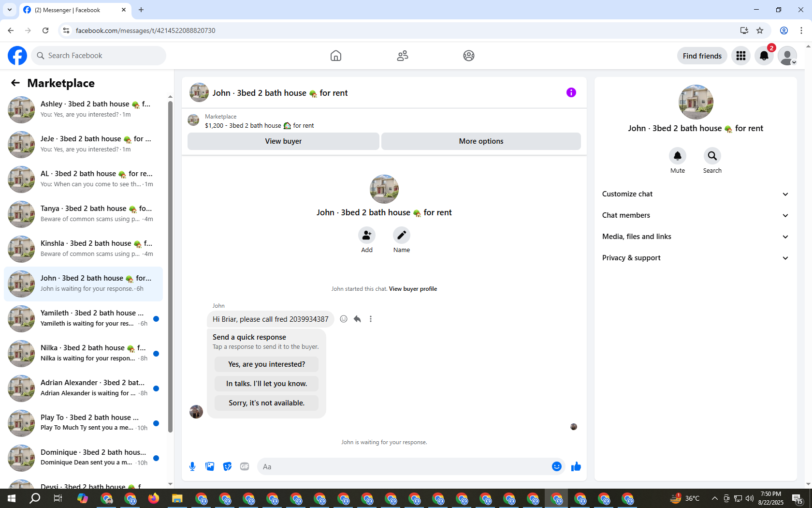Mute the conversation with bell icon
Image resolution: width=812 pixels, height=508 pixels.
coord(678,156)
